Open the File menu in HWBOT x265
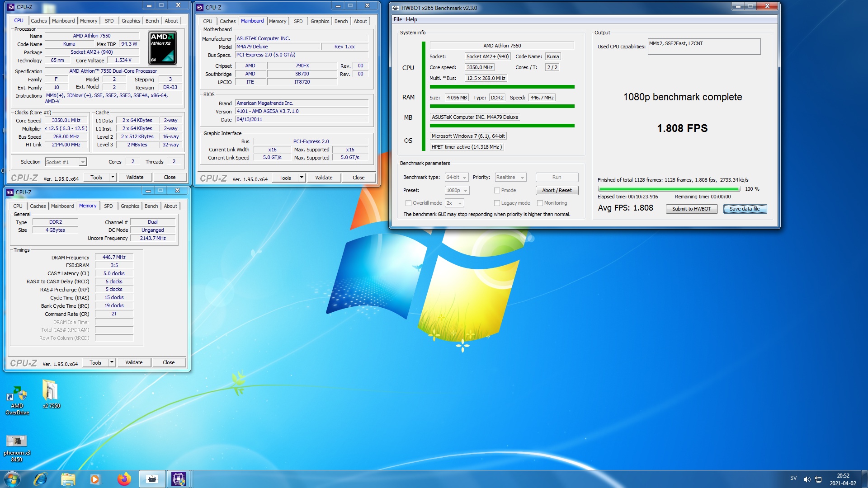868x488 pixels. point(398,19)
